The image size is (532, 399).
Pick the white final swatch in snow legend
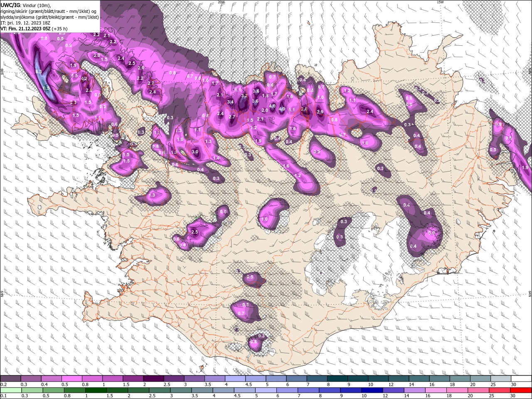(x=521, y=379)
